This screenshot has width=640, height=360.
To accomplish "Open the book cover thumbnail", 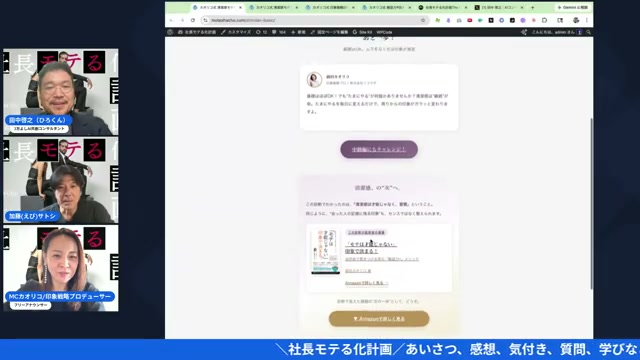I will [x=325, y=251].
